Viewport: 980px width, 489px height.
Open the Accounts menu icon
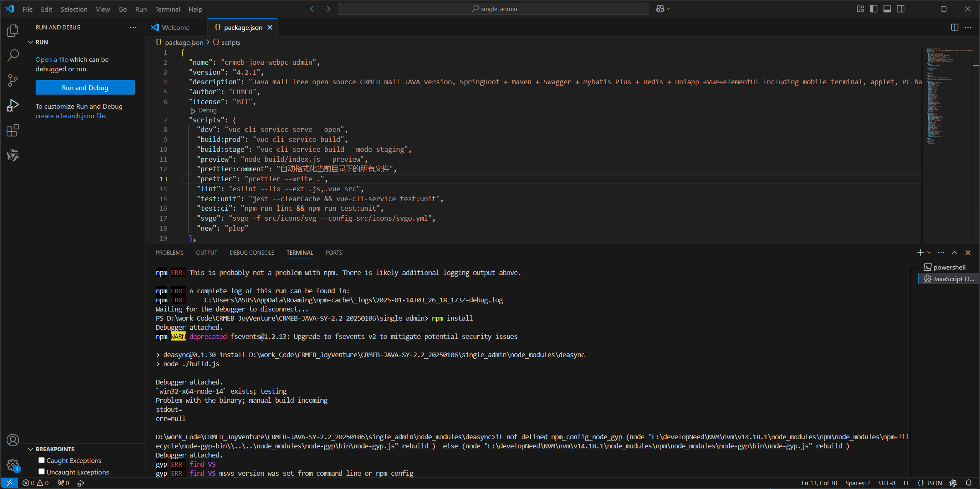[13, 440]
